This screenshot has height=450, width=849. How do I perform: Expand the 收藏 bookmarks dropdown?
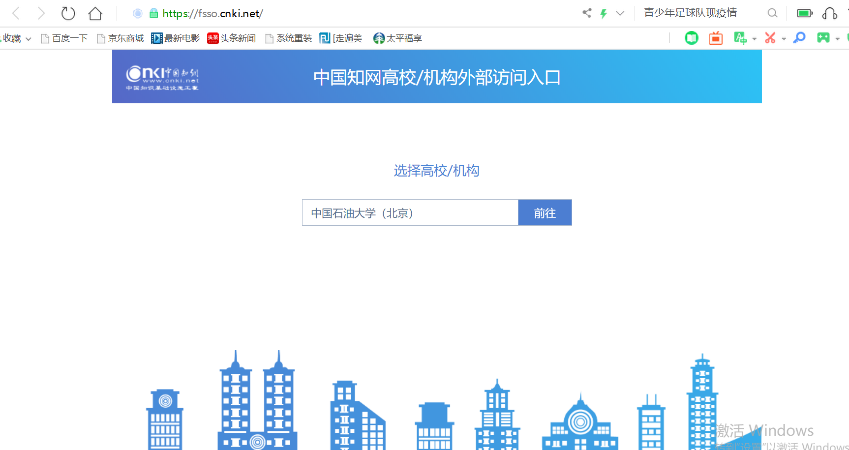28,38
